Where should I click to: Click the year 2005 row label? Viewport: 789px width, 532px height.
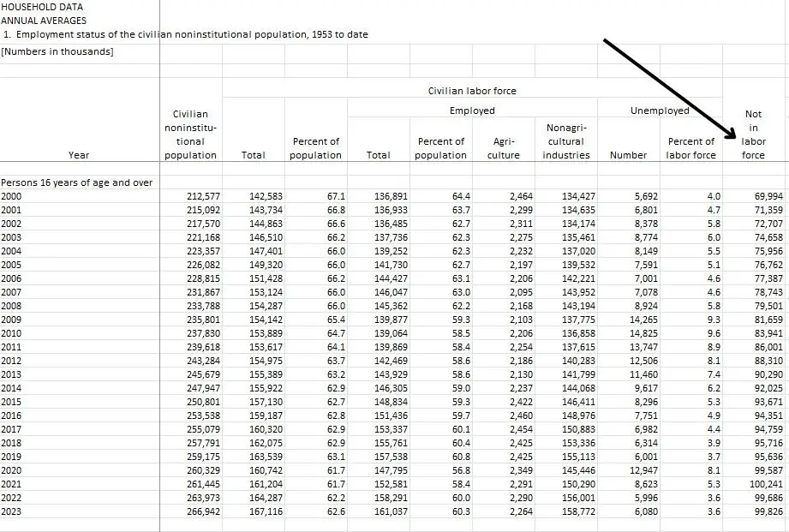[11, 265]
